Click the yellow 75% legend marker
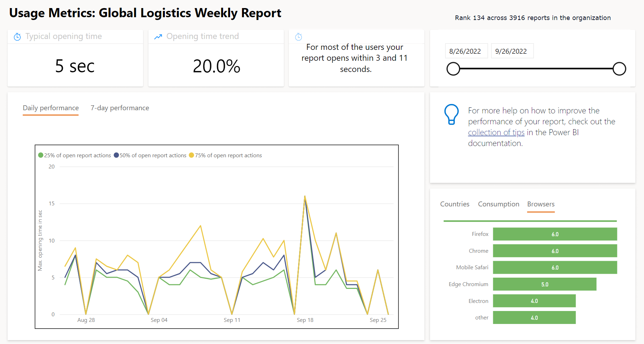The width and height of the screenshot is (644, 344). (x=192, y=155)
